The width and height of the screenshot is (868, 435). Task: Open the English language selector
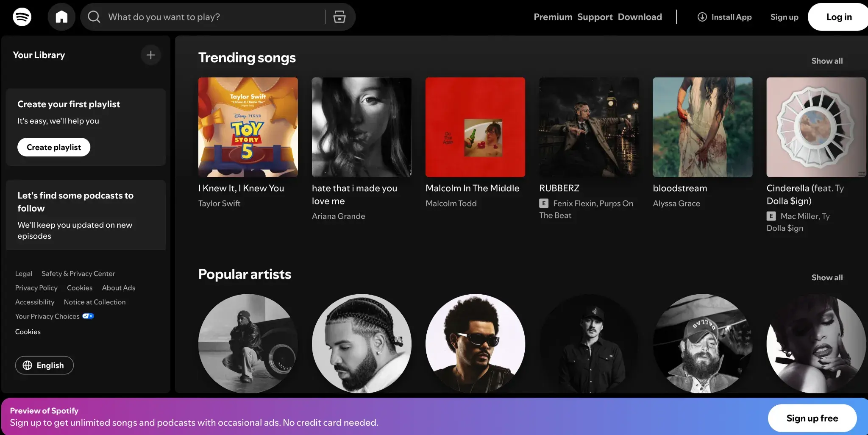45,365
